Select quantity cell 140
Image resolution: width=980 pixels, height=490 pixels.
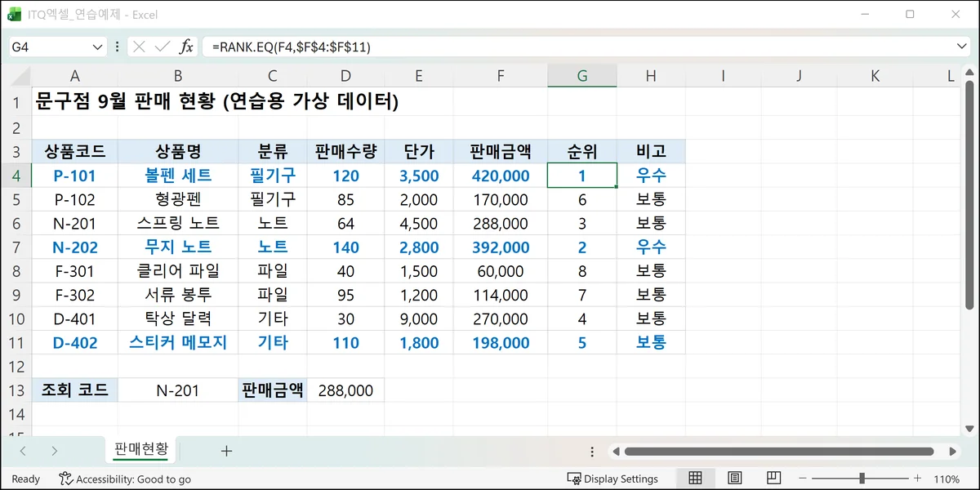pos(345,247)
